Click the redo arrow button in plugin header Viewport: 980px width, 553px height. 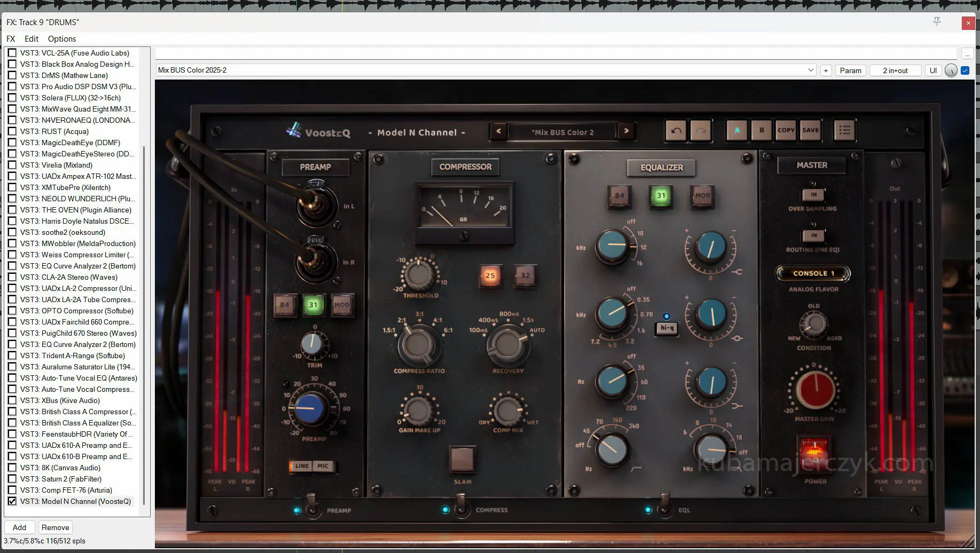pos(701,130)
